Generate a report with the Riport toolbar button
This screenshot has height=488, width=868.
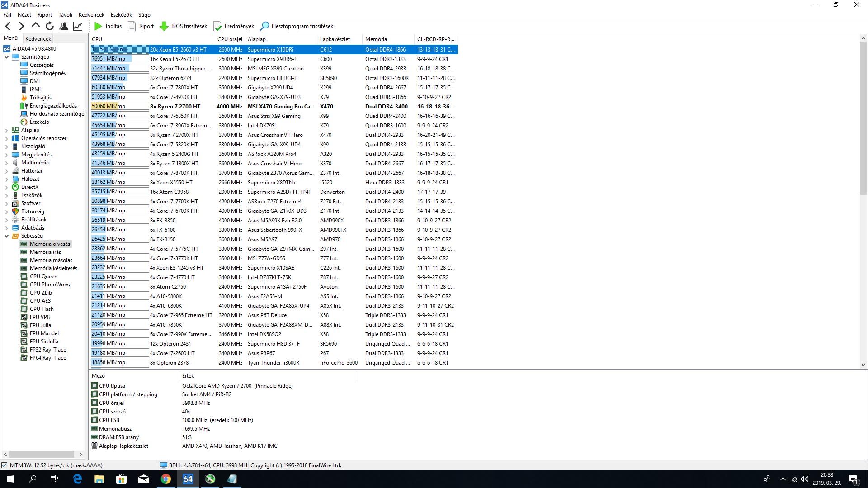[x=141, y=26]
